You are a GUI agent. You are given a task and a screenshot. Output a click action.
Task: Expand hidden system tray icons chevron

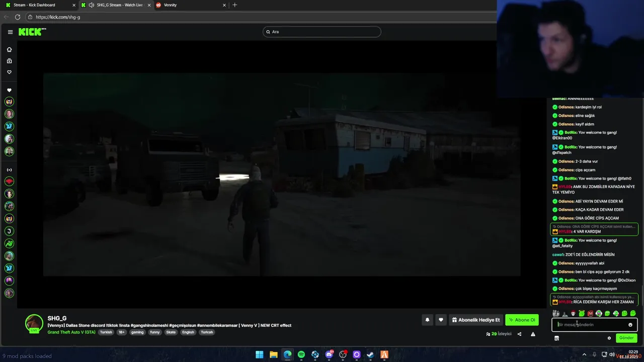584,354
